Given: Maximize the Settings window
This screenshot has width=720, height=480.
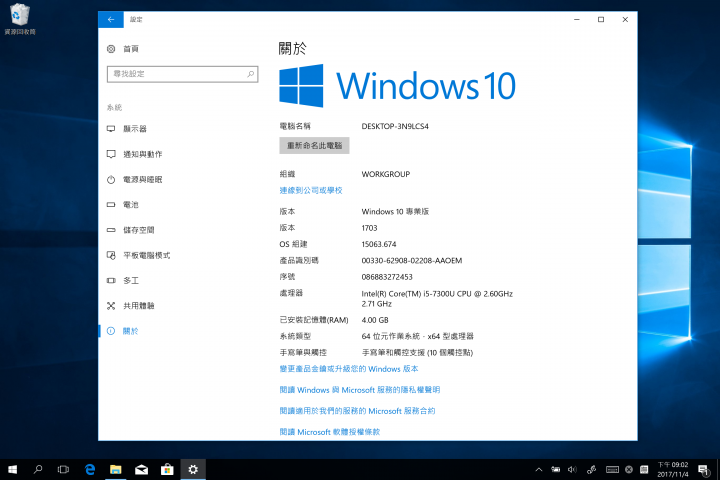Looking at the screenshot, I should pyautogui.click(x=601, y=19).
